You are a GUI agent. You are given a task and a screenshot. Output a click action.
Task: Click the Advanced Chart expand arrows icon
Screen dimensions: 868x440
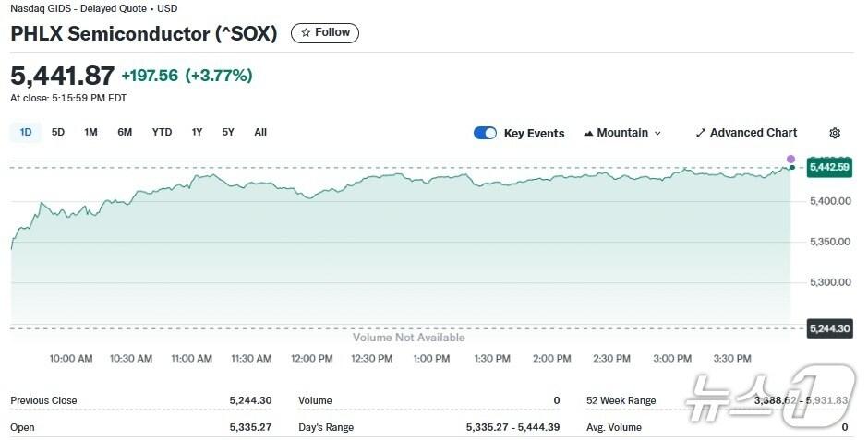[x=700, y=133]
